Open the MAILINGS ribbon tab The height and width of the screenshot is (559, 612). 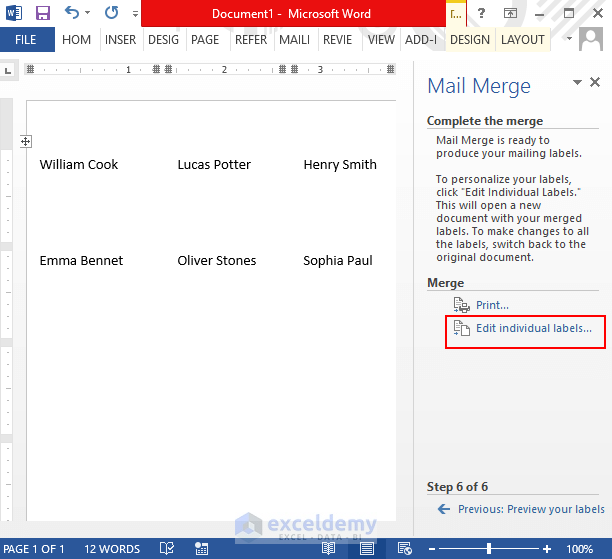[294, 39]
